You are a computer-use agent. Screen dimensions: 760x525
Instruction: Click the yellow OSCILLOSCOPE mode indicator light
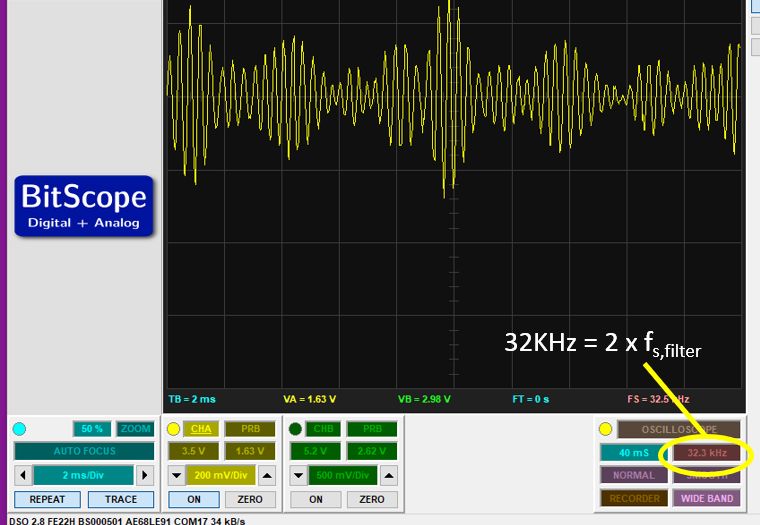coord(605,429)
